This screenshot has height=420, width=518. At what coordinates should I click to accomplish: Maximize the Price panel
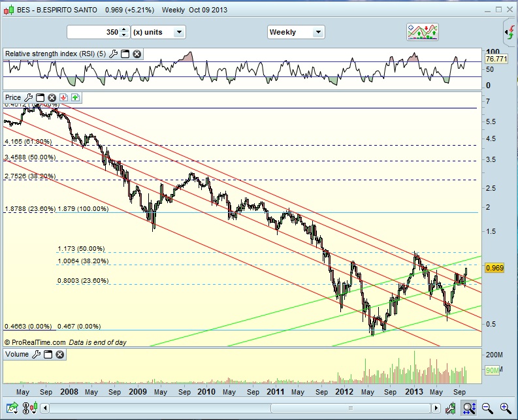[x=40, y=97]
